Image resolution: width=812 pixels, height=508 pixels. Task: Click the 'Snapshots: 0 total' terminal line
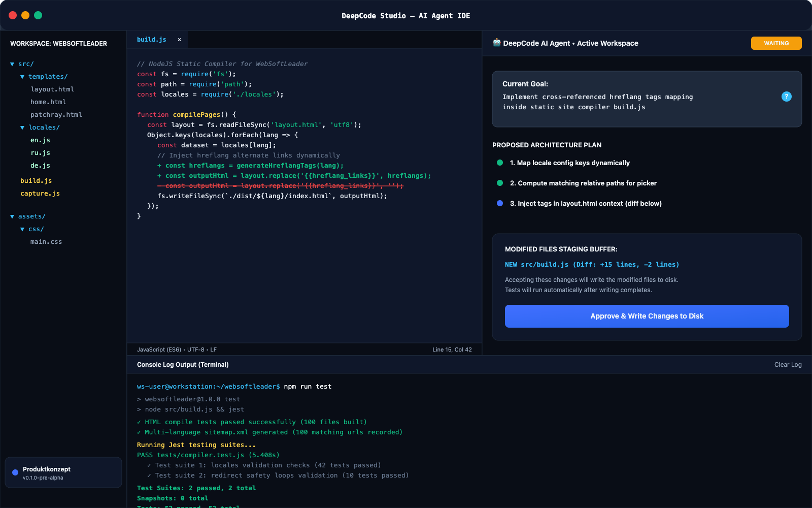click(173, 498)
